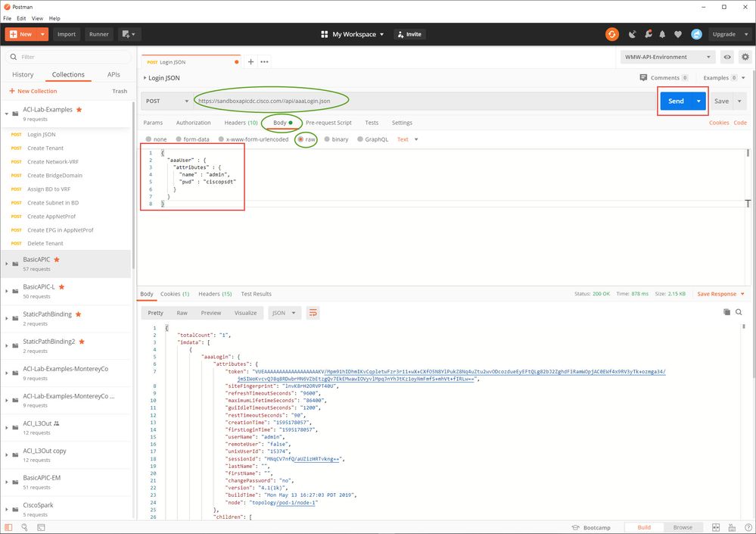Open the user avatar menu
Image resolution: width=756 pixels, height=534 pixels.
pos(696,34)
